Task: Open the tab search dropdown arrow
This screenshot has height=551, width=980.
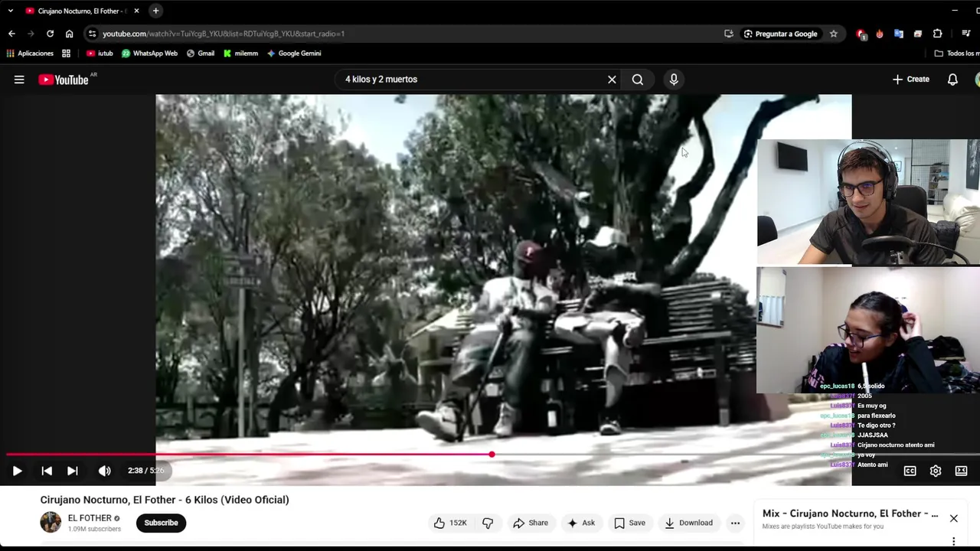Action: (x=10, y=11)
